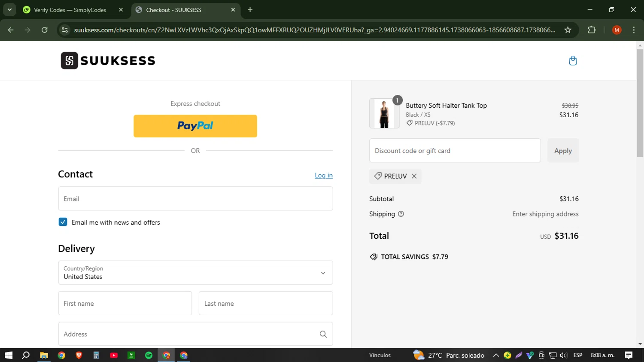Click the weather widget 27°C Parc. soleado
This screenshot has height=362, width=644.
449,355
